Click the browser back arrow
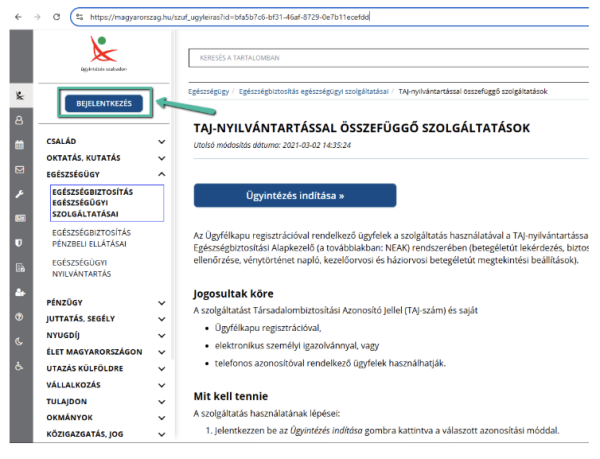 pos(18,17)
